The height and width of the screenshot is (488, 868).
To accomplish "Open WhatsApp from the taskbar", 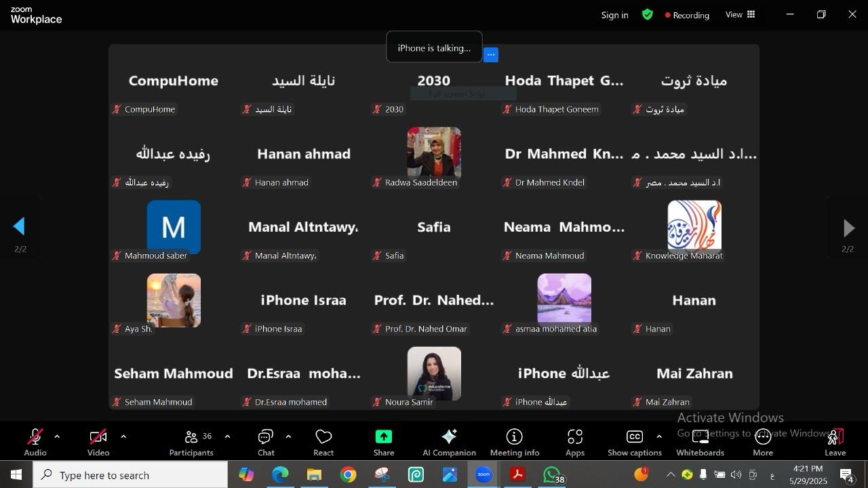I will [x=553, y=475].
